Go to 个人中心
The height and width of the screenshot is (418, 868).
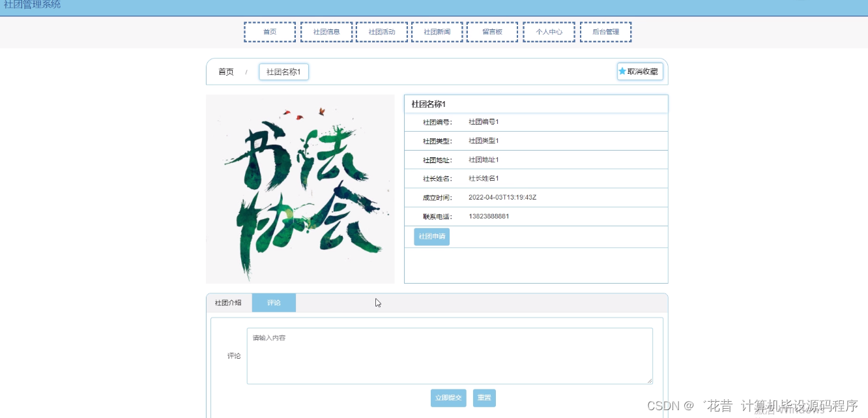pos(549,32)
